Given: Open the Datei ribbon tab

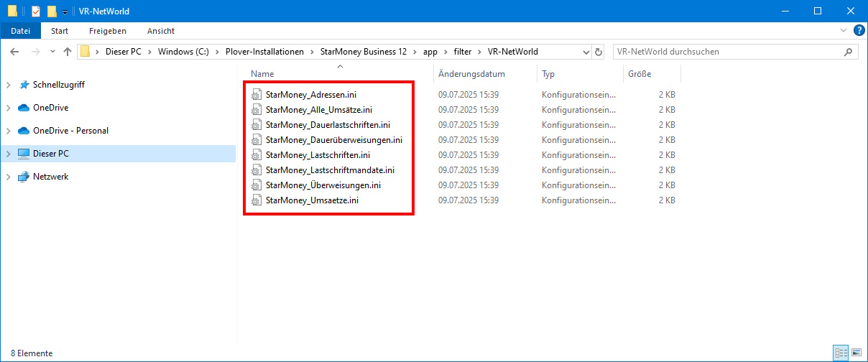Looking at the screenshot, I should (x=21, y=31).
